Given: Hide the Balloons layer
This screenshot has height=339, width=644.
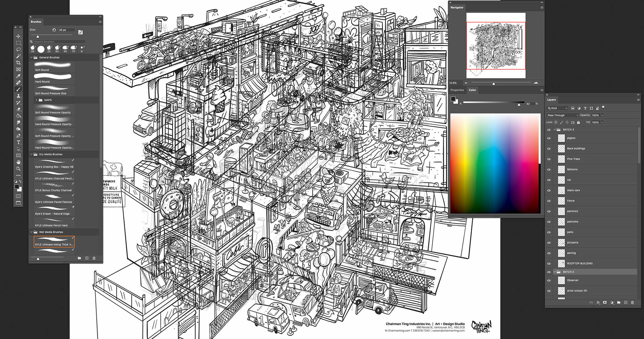Looking at the screenshot, I should 549,169.
